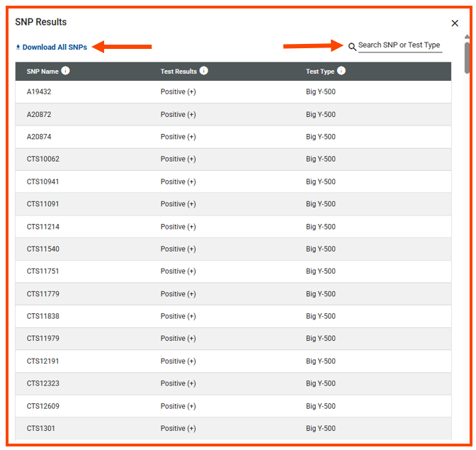Select SNP name CTS1301

click(x=40, y=428)
